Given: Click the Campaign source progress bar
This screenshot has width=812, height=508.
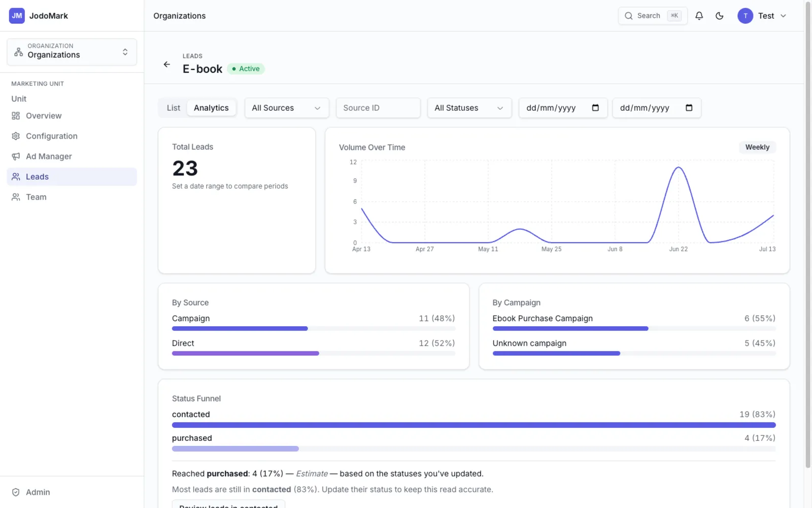Looking at the screenshot, I should pos(313,329).
